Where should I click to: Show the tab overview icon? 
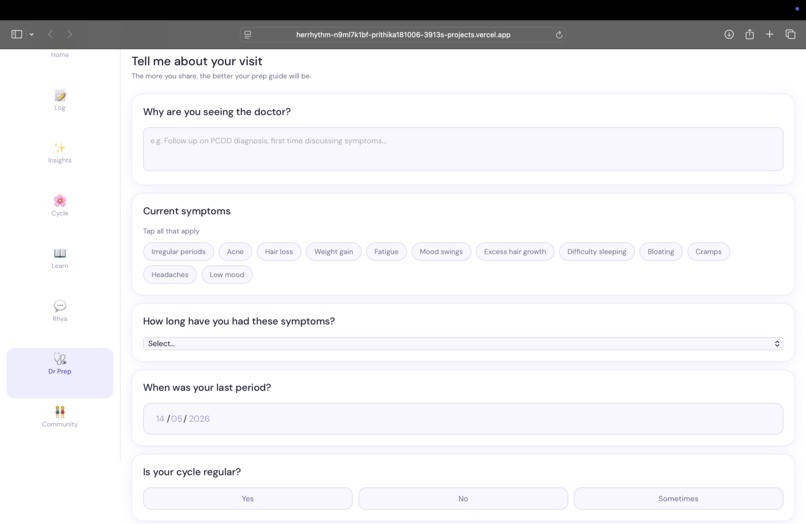[791, 34]
